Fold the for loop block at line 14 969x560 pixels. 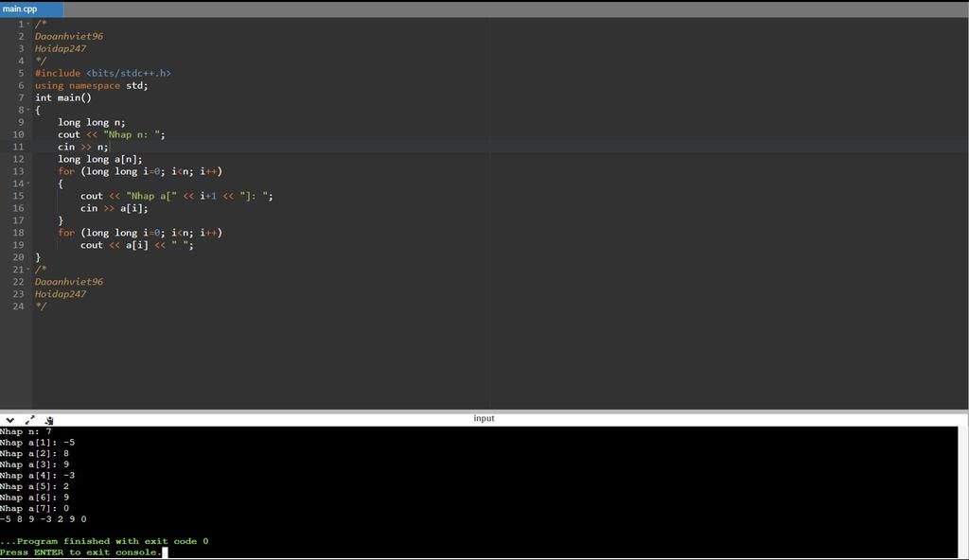(x=28, y=184)
